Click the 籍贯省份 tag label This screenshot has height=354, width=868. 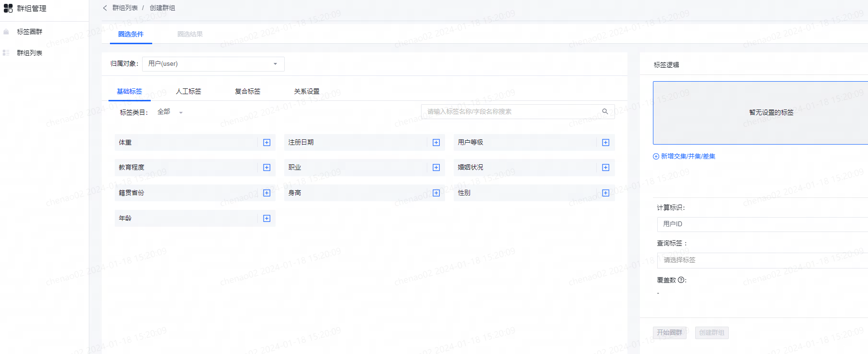(x=132, y=193)
